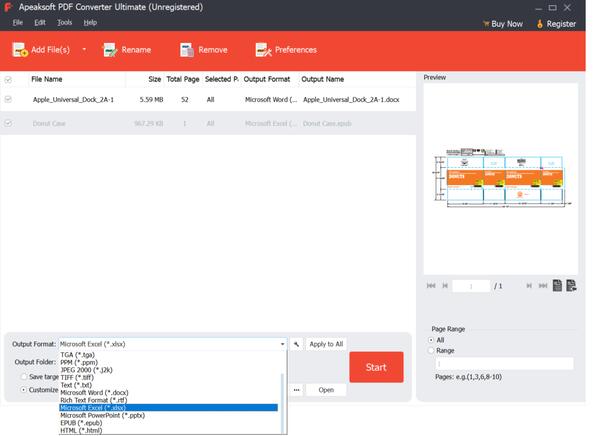Open the Tools menu

tap(64, 22)
